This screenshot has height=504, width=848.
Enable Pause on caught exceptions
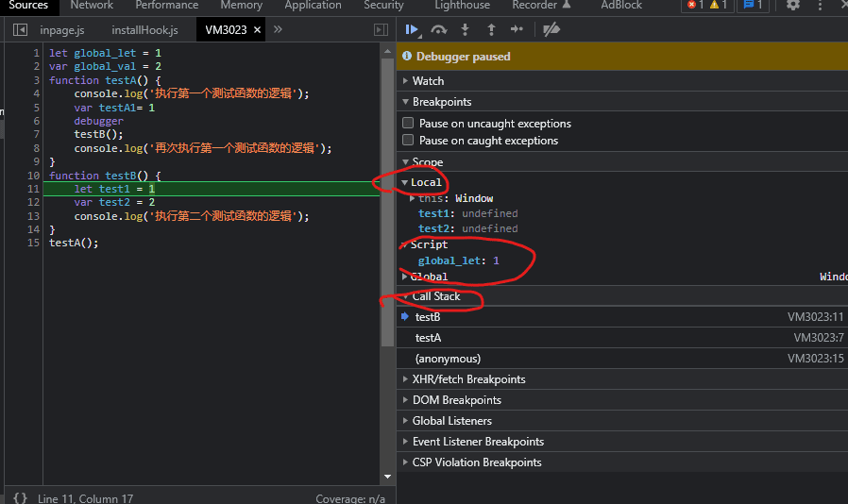click(x=408, y=141)
